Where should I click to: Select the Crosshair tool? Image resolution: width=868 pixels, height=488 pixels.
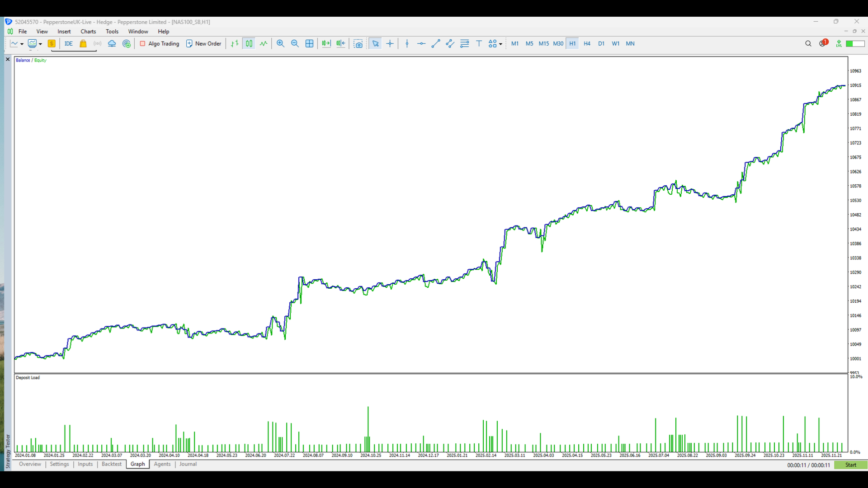[x=390, y=43]
